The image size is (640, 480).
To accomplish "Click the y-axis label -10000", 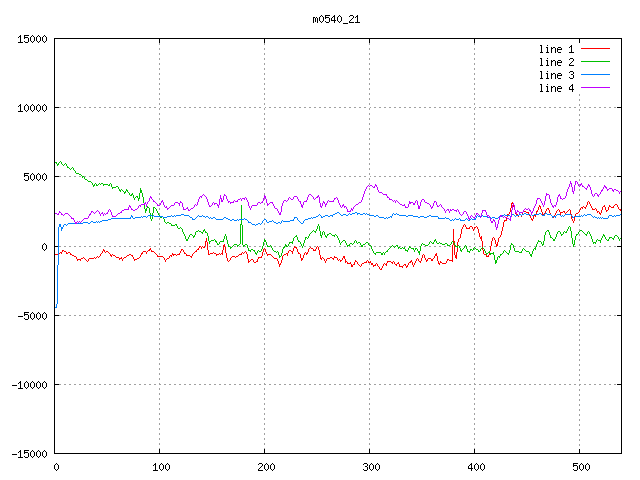I will (x=29, y=385).
